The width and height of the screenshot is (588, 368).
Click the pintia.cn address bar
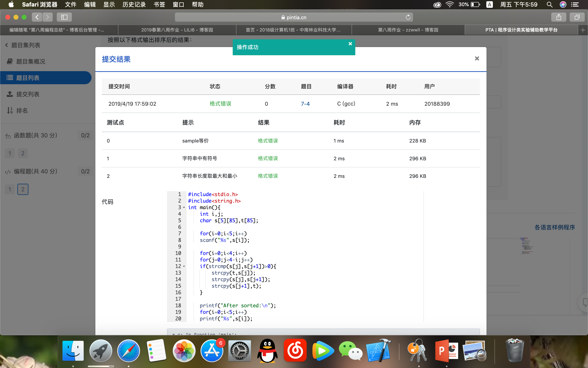tap(294, 17)
